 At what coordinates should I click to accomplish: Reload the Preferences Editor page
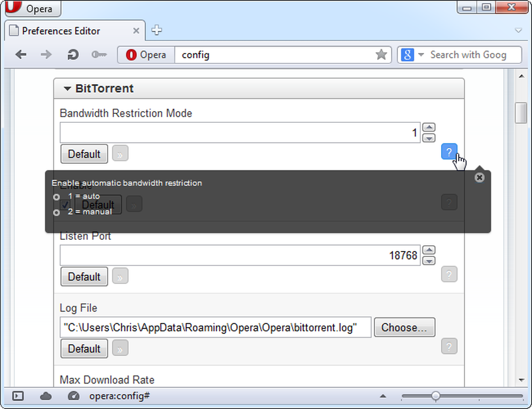[72, 55]
